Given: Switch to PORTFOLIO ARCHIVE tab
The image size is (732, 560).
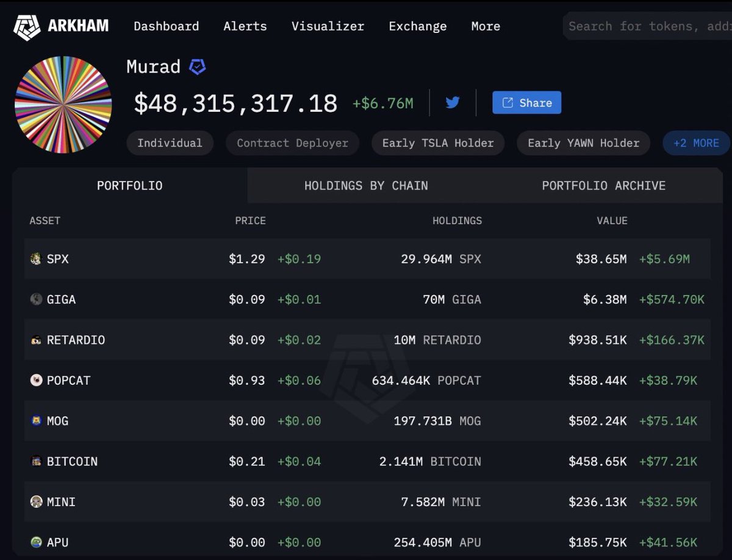Looking at the screenshot, I should pyautogui.click(x=604, y=185).
